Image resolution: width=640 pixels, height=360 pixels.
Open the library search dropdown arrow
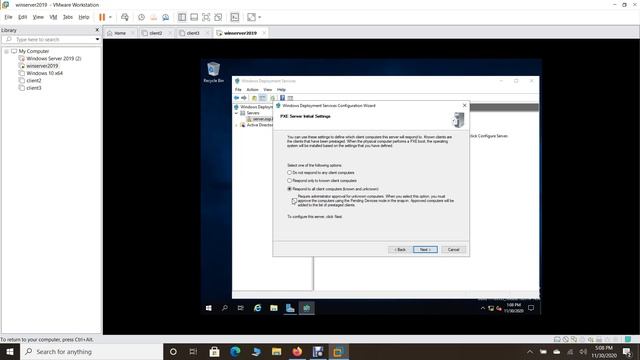(97, 40)
